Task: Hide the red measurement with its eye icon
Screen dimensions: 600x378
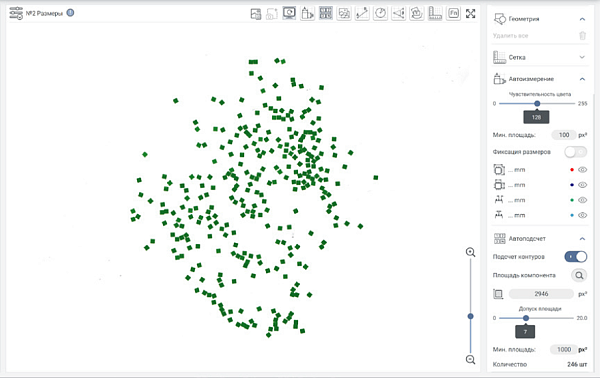Action: [x=582, y=169]
